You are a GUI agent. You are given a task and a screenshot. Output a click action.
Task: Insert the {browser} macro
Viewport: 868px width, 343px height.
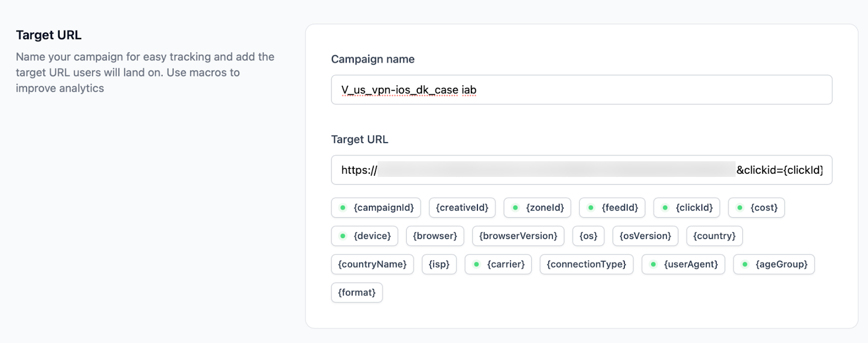coord(435,236)
